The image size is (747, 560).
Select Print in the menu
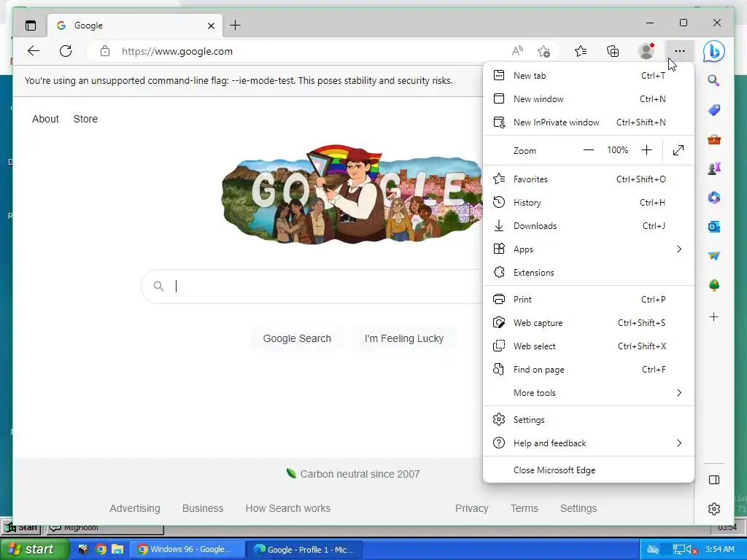coord(589,299)
